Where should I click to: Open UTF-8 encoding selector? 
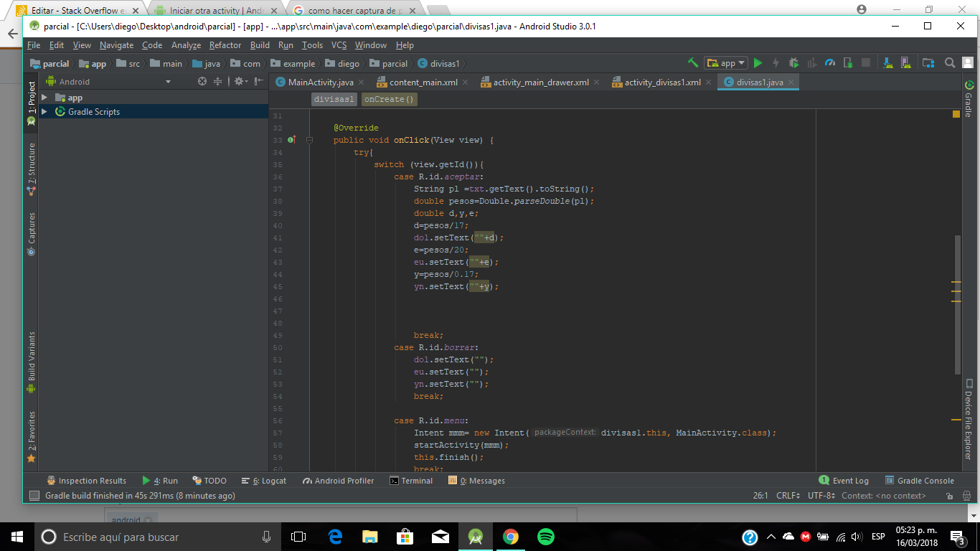821,496
